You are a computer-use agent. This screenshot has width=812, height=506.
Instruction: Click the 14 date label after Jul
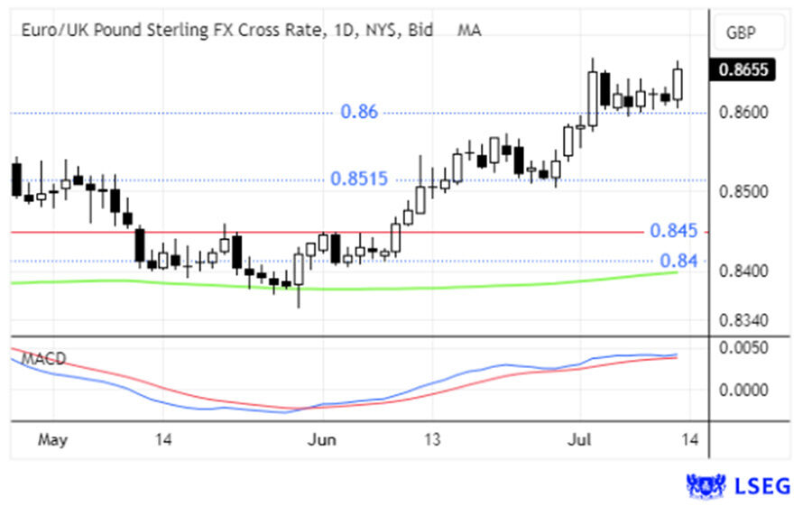(690, 440)
